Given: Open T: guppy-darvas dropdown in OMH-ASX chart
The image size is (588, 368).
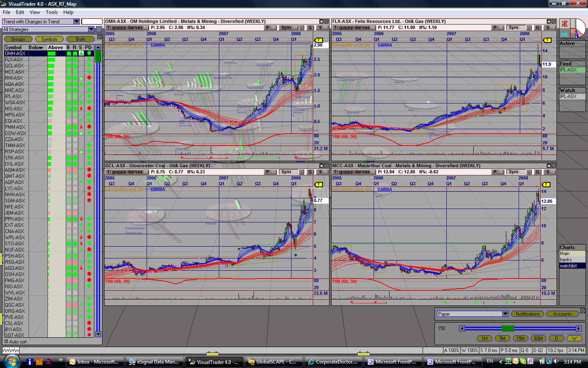Looking at the screenshot, I should [x=127, y=28].
